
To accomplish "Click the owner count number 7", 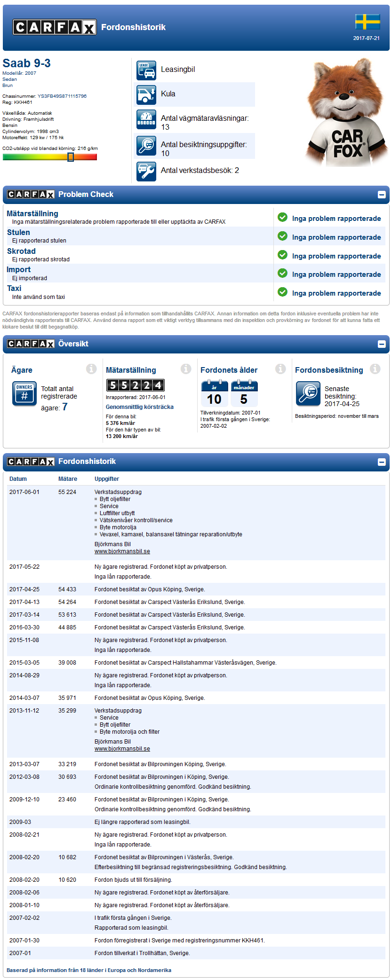I will [x=65, y=407].
